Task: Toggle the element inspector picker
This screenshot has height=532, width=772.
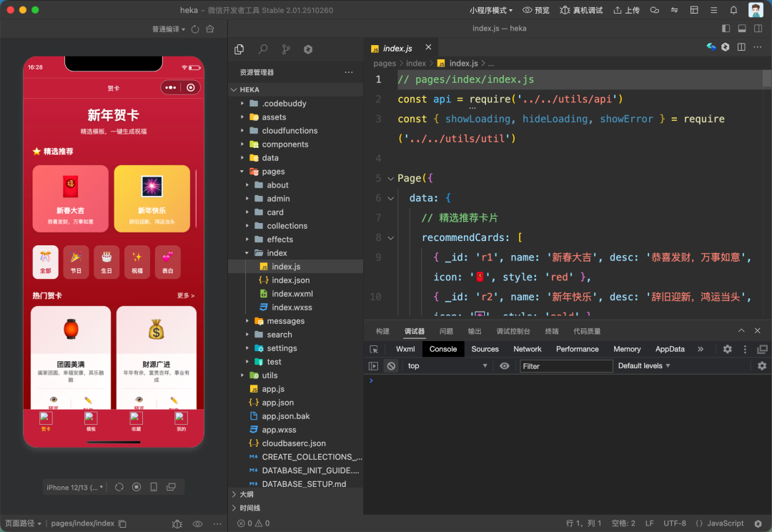Action: (x=374, y=349)
